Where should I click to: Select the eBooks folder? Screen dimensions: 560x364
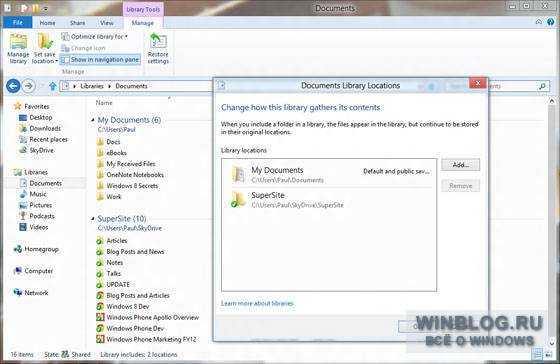pos(112,153)
